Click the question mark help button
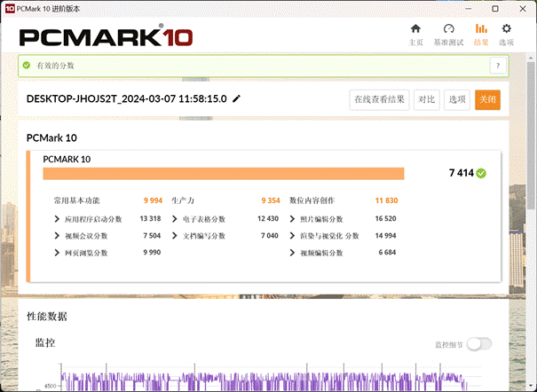The width and height of the screenshot is (537, 392). [x=498, y=66]
